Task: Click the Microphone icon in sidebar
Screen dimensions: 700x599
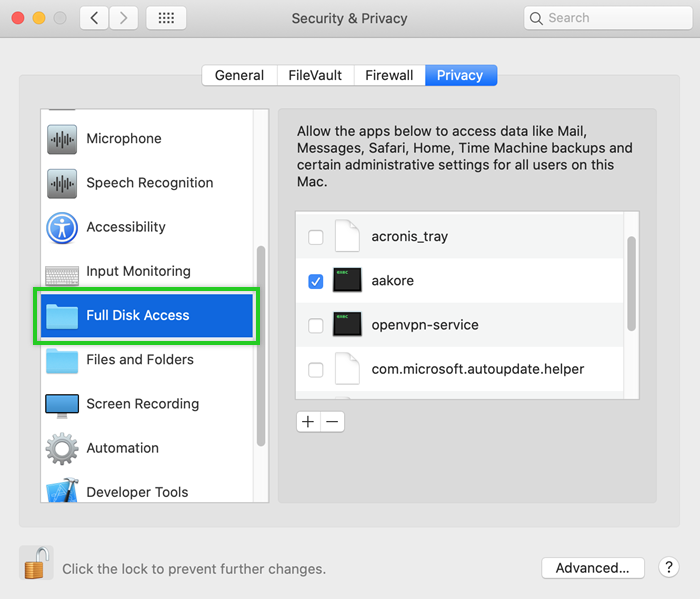Action: [62, 139]
